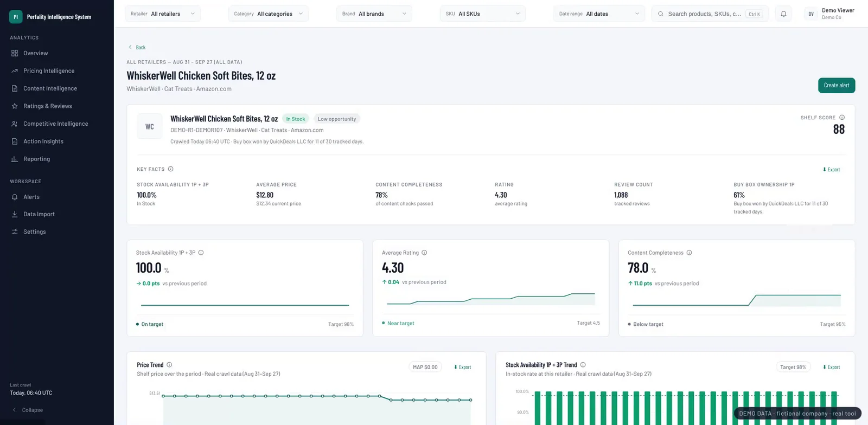
Task: Click info icon beside Content Completeness card title
Action: coord(689,253)
